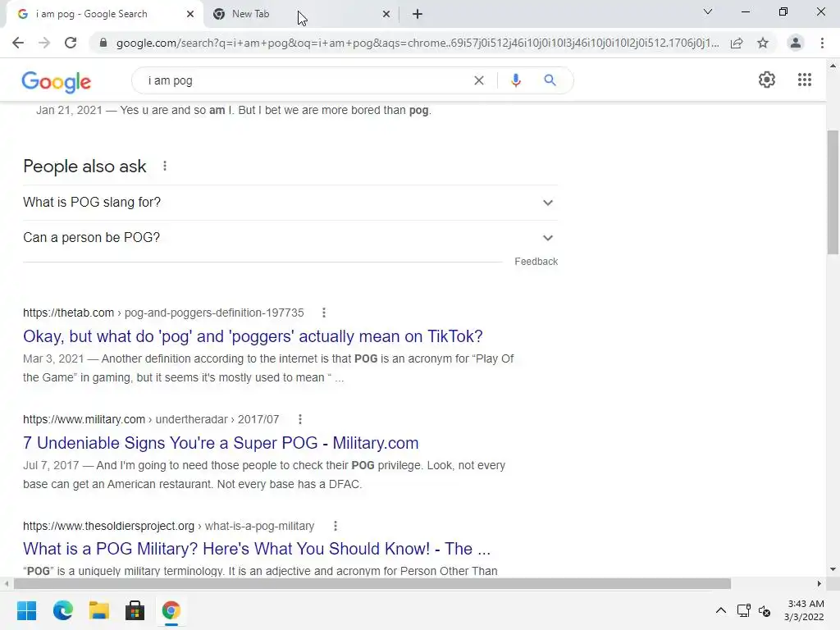The height and width of the screenshot is (630, 840).
Task: Open Google apps grid
Action: coord(804,80)
